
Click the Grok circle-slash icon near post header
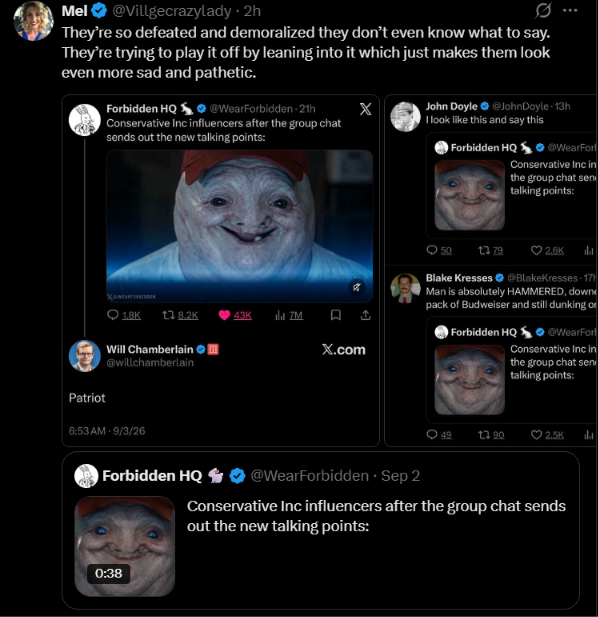pos(543,11)
